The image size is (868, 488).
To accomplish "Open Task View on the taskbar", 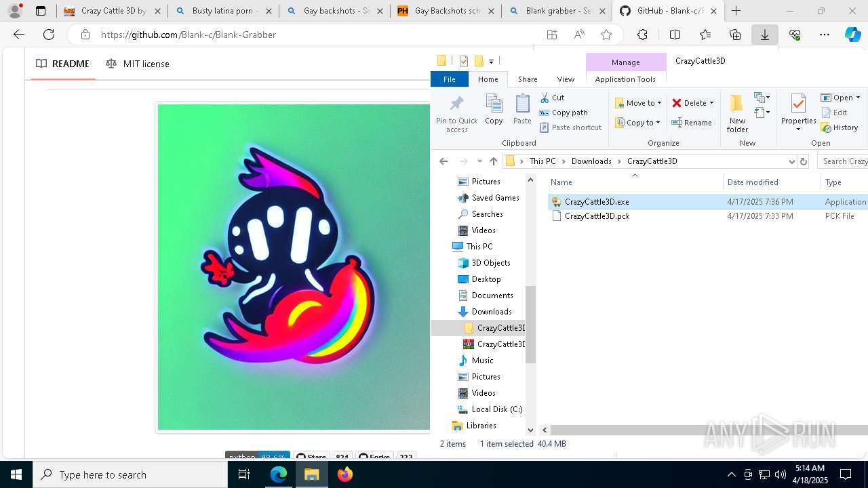I will click(x=245, y=474).
